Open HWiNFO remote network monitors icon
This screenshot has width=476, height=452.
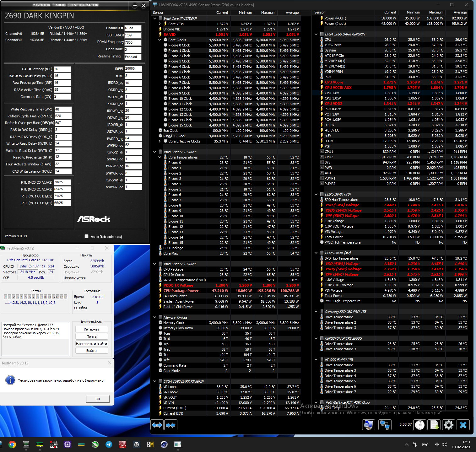[x=385, y=425]
